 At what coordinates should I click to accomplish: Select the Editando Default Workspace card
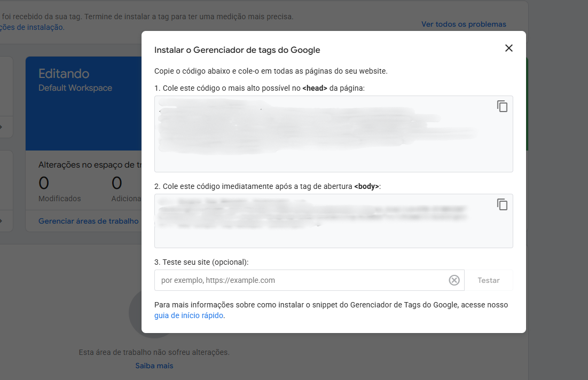pos(83,101)
